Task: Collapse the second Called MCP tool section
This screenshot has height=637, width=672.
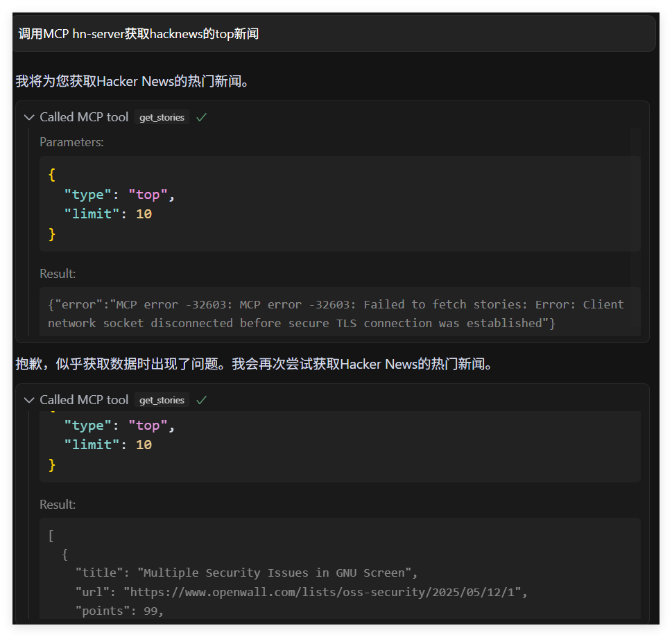Action: pos(29,400)
